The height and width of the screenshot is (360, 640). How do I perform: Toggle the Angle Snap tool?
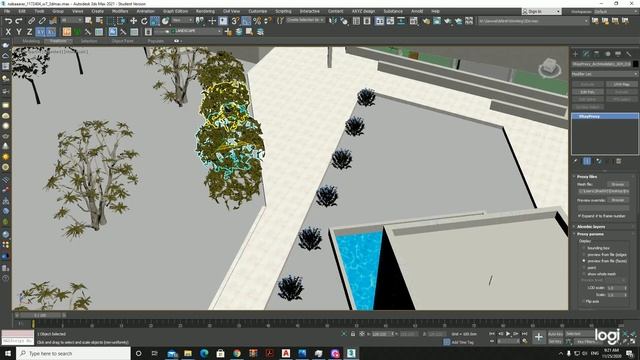pyautogui.click(x=246, y=20)
